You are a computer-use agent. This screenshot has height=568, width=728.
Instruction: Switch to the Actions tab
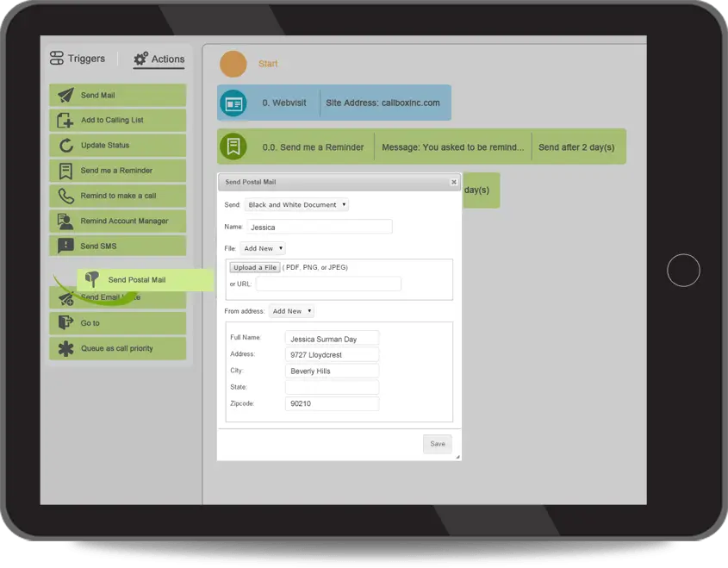coord(159,59)
